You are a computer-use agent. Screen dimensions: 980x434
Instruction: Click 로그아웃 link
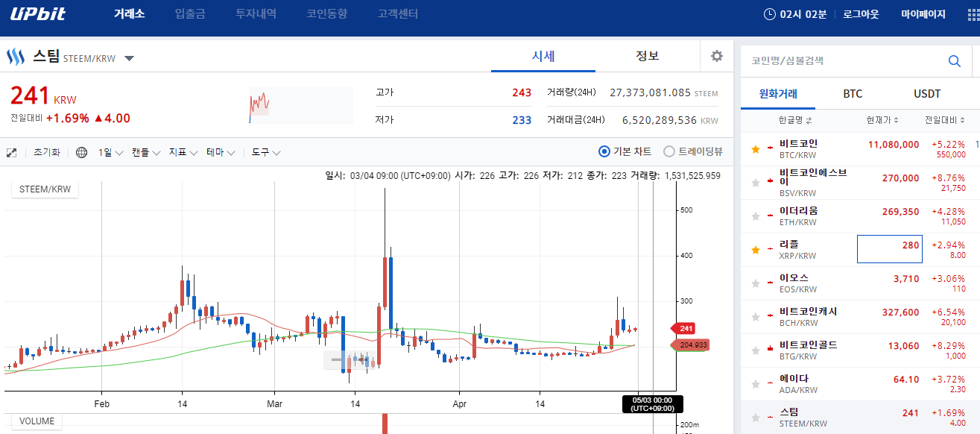point(861,14)
